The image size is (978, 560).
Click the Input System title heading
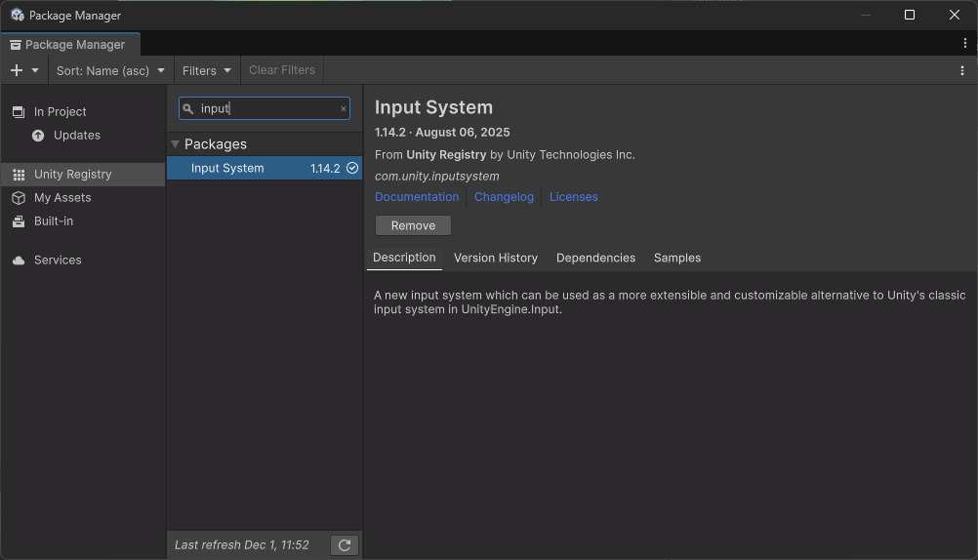[x=433, y=107]
